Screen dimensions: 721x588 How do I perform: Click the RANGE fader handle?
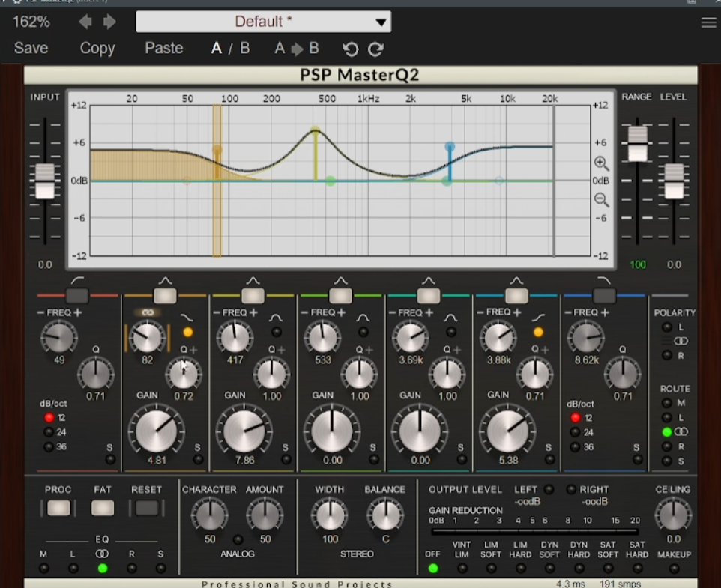(x=637, y=144)
